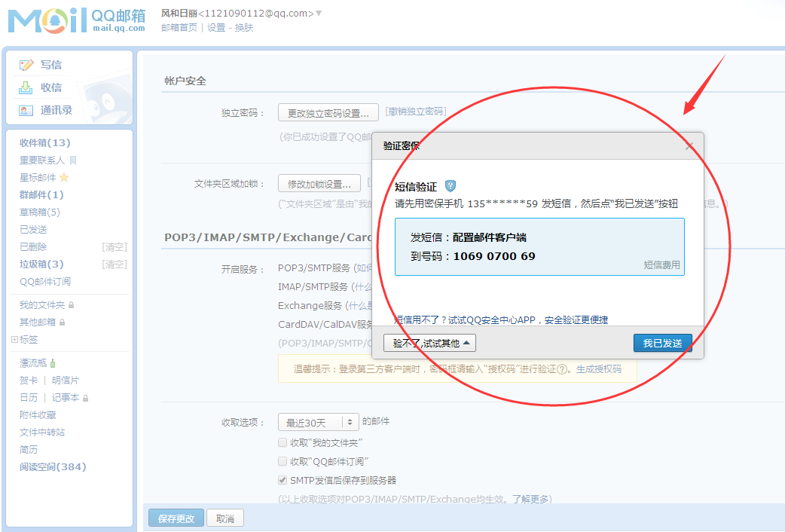The height and width of the screenshot is (532, 785).
Task: Close the 验证密保 dialog
Action: coord(689,146)
